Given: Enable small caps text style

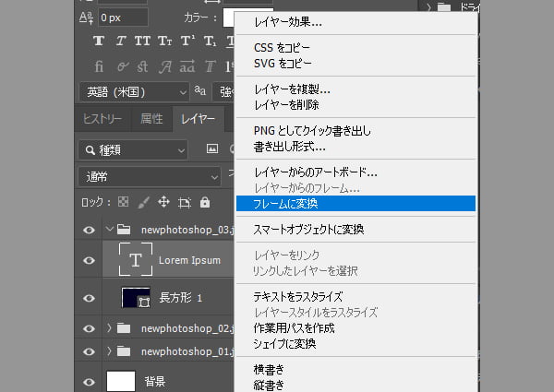Looking at the screenshot, I should click(x=166, y=42).
